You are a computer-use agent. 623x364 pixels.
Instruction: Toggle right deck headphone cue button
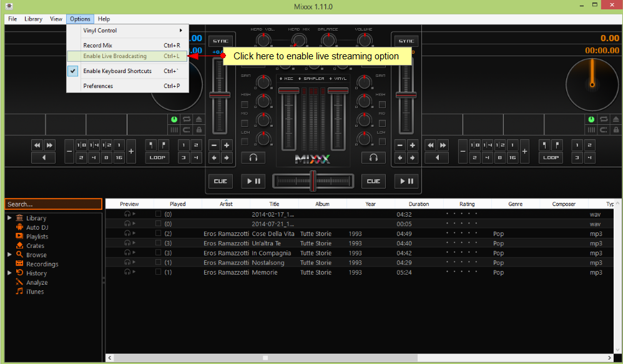pos(373,158)
